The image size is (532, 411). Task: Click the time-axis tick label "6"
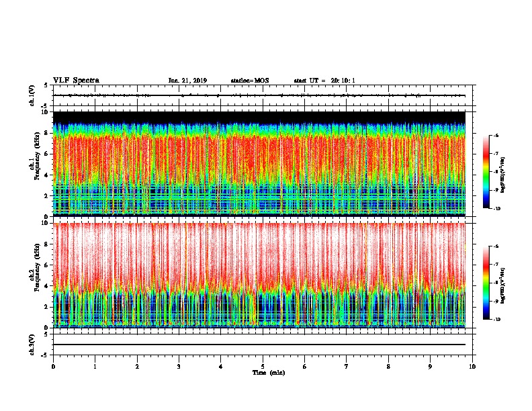tap(305, 367)
